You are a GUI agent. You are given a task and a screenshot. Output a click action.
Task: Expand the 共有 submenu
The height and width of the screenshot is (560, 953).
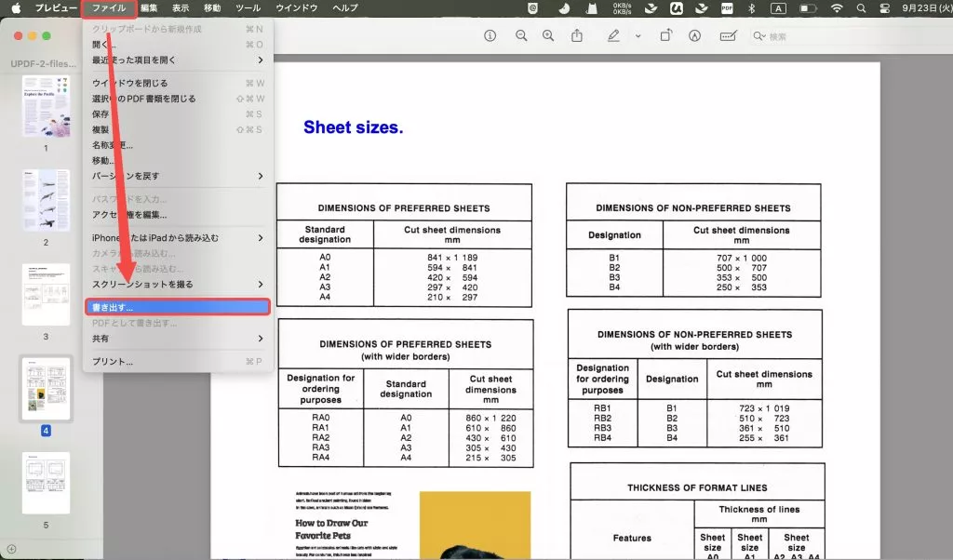pos(178,339)
